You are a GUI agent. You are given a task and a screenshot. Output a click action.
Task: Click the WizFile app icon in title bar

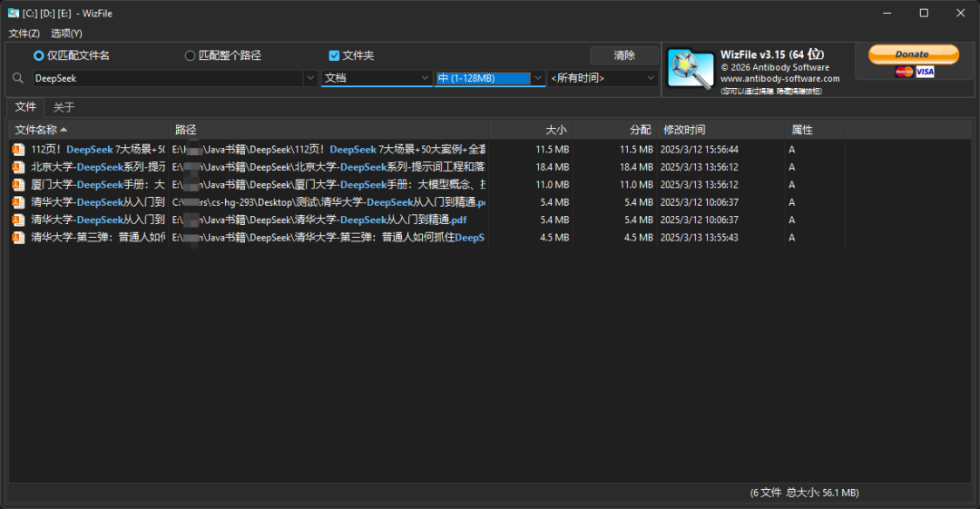(x=13, y=13)
